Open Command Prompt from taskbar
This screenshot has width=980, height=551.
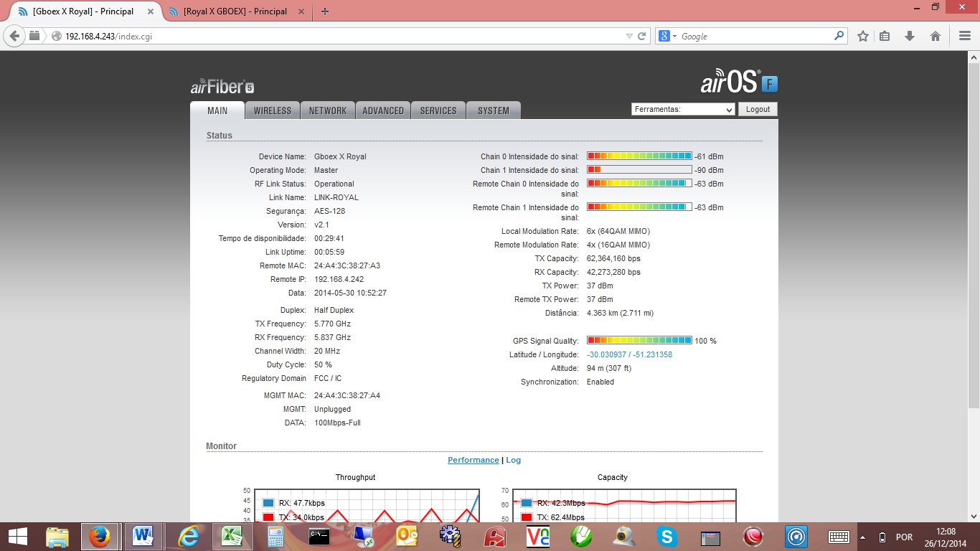point(319,537)
